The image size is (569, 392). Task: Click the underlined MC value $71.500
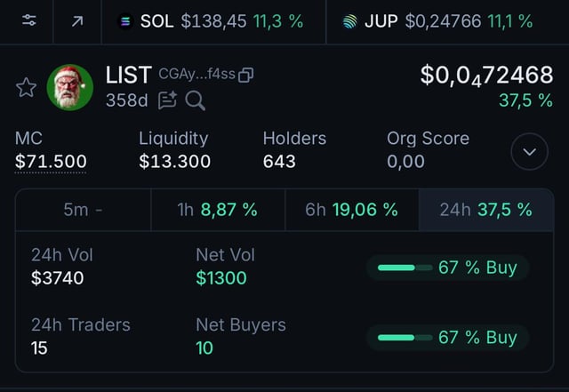pyautogui.click(x=51, y=162)
